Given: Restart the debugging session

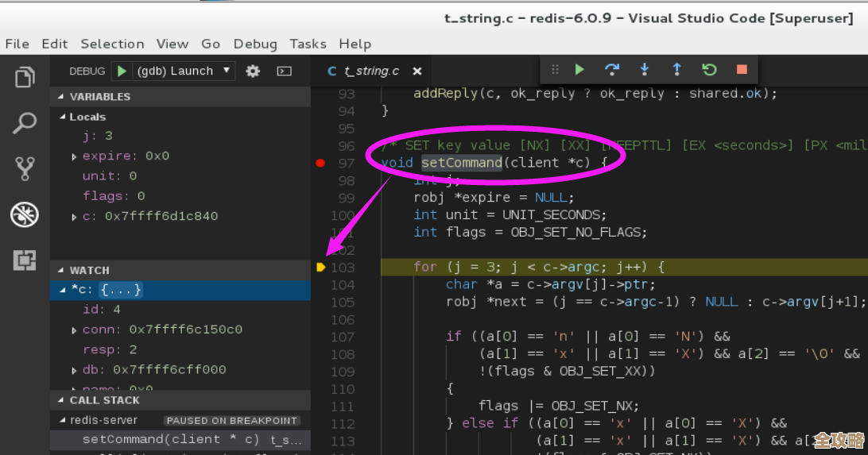Looking at the screenshot, I should point(709,70).
